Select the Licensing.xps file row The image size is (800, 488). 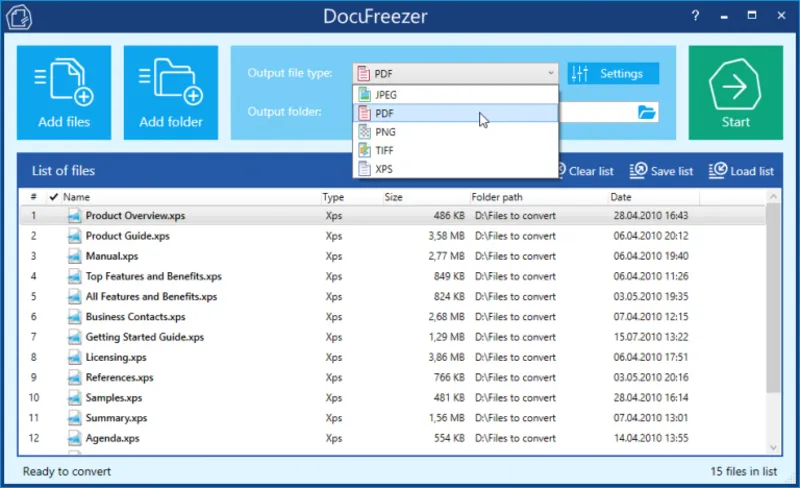pos(115,357)
